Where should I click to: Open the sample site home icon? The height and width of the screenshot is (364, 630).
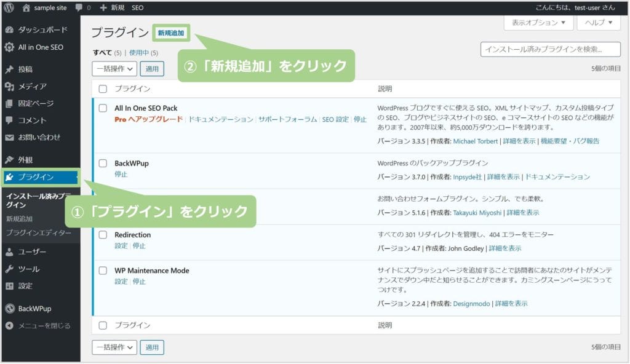coord(26,7)
